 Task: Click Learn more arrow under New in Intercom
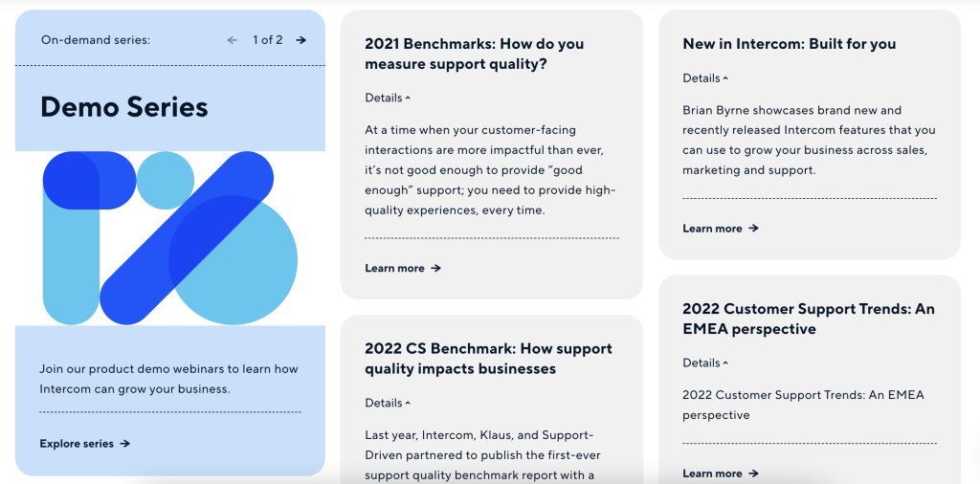pyautogui.click(x=753, y=228)
